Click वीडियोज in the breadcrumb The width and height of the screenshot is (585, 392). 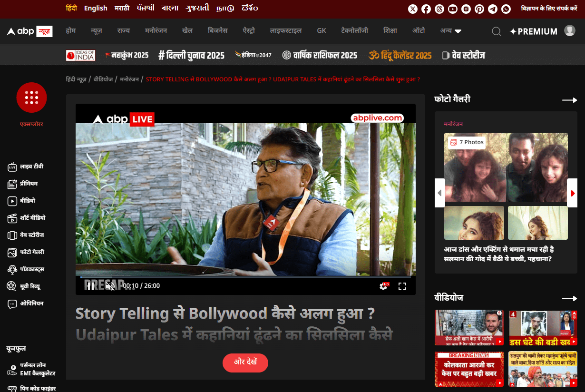pyautogui.click(x=103, y=79)
